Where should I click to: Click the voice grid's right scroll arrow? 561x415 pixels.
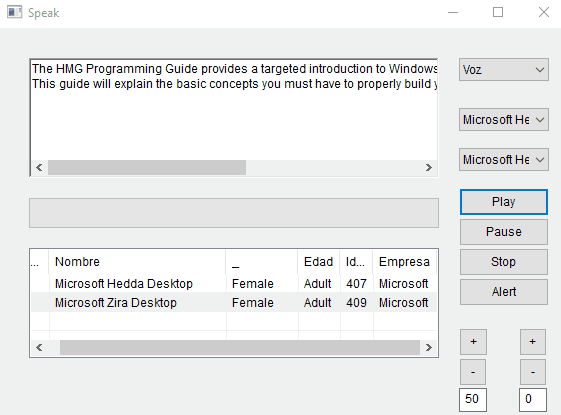pyautogui.click(x=429, y=347)
